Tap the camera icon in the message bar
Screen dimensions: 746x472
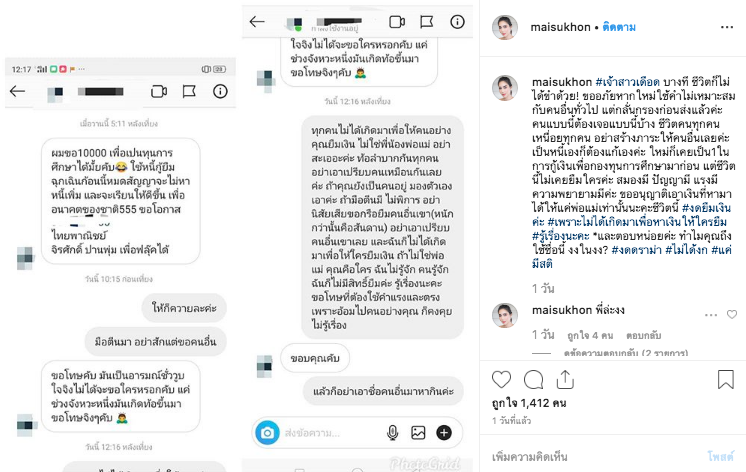click(x=267, y=433)
